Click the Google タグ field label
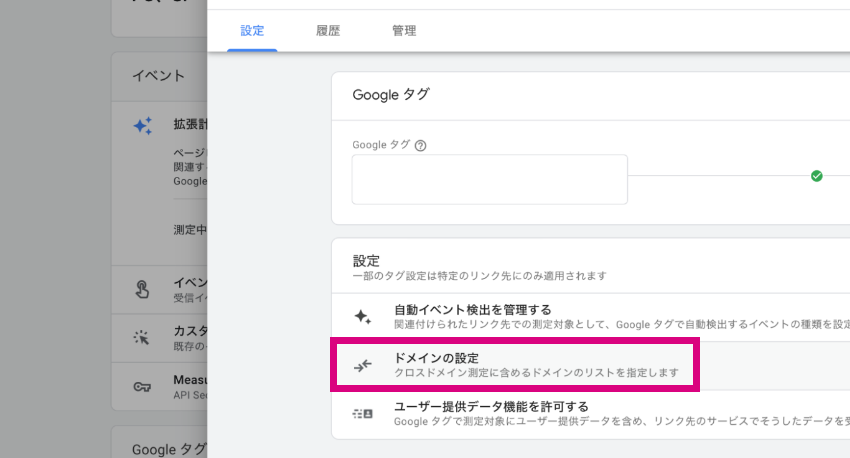The image size is (850, 458). [381, 145]
